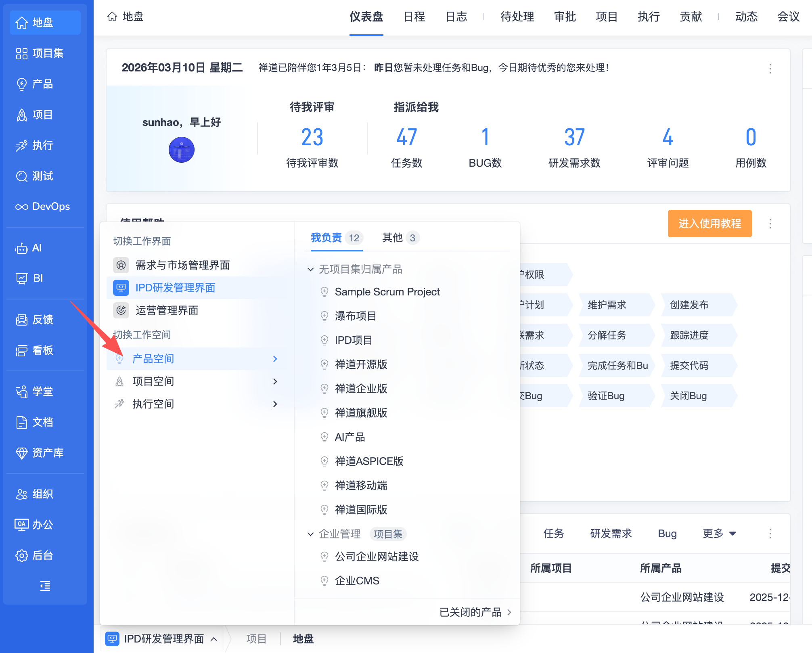Image resolution: width=812 pixels, height=653 pixels.
Task: Click the collapse sidebar menu icon
Action: 45,586
